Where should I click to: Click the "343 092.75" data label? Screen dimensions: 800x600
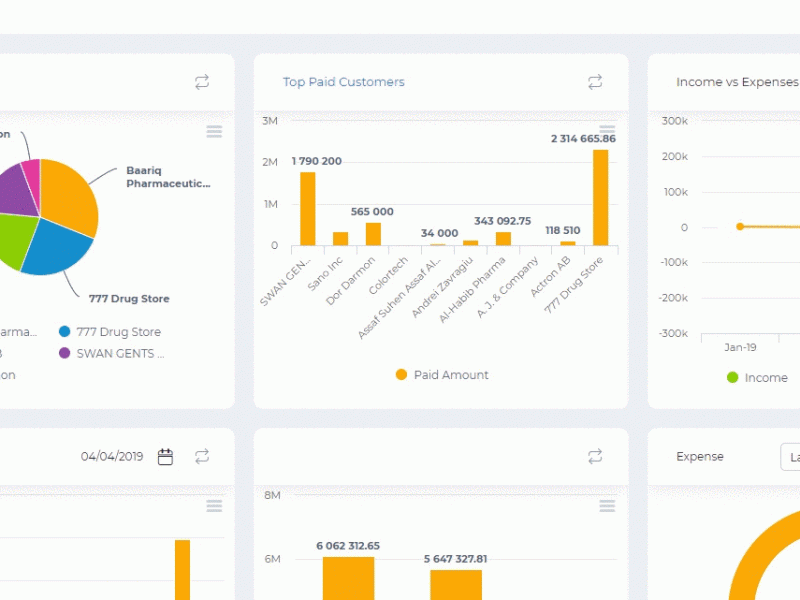(x=503, y=221)
